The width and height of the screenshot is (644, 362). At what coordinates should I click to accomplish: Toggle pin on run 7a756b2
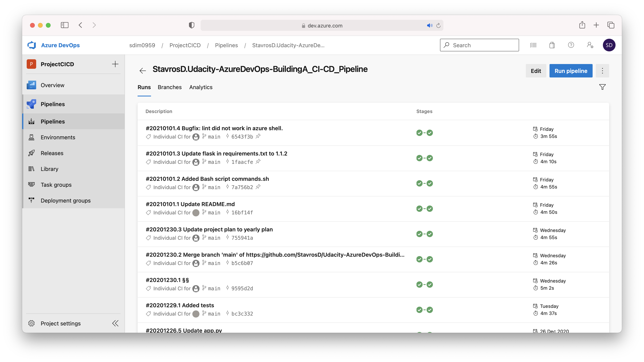pos(258,187)
